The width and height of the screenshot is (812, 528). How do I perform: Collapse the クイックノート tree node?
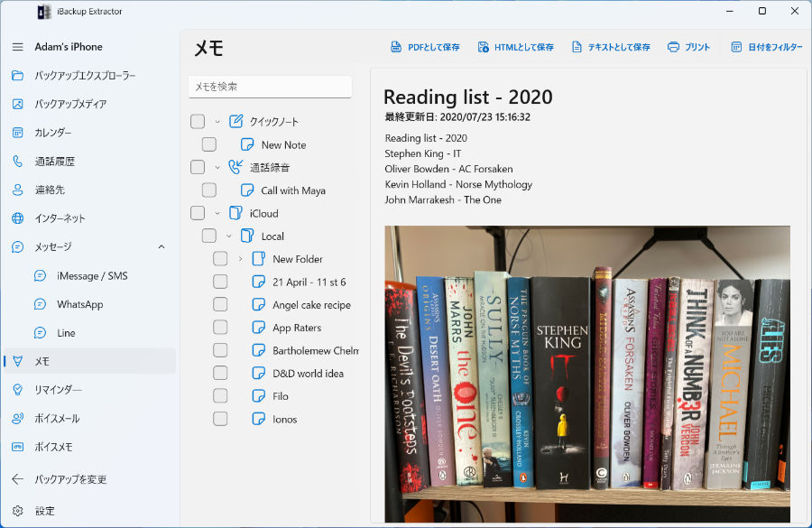(217, 122)
